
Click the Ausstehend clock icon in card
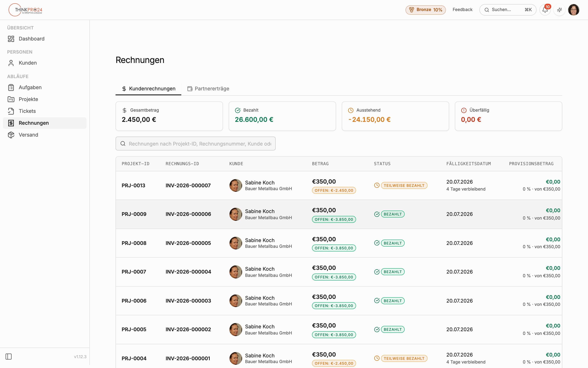(x=351, y=110)
